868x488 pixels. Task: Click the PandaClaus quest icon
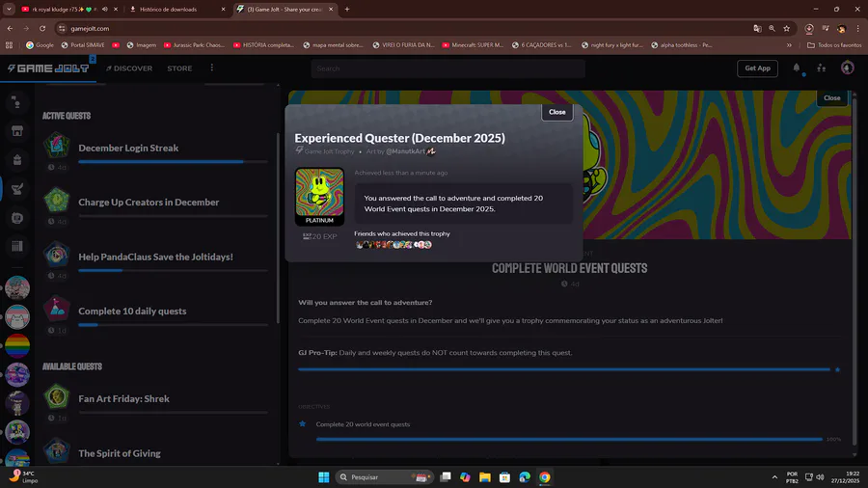point(57,255)
